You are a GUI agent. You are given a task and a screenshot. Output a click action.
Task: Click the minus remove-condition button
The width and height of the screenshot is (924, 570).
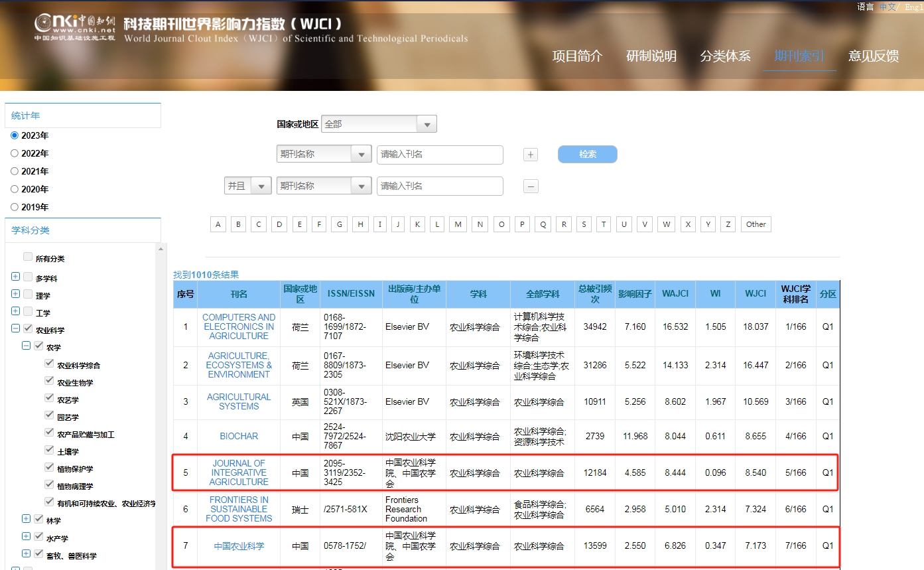click(x=531, y=186)
